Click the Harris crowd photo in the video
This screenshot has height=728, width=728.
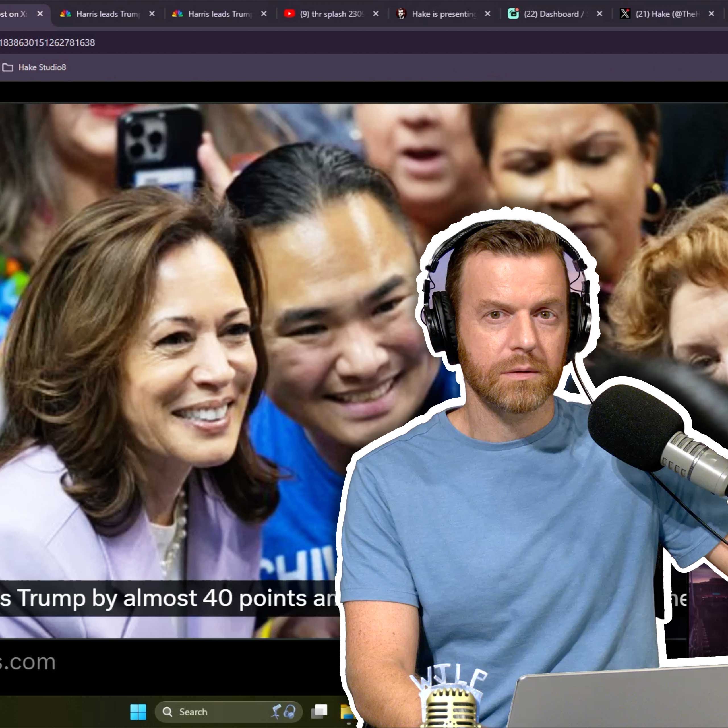pos(169,339)
